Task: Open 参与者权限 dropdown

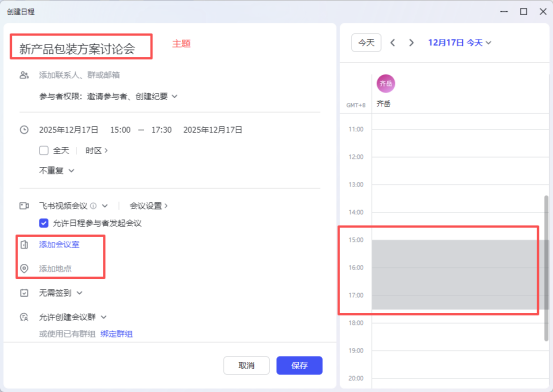Action: pyautogui.click(x=108, y=96)
